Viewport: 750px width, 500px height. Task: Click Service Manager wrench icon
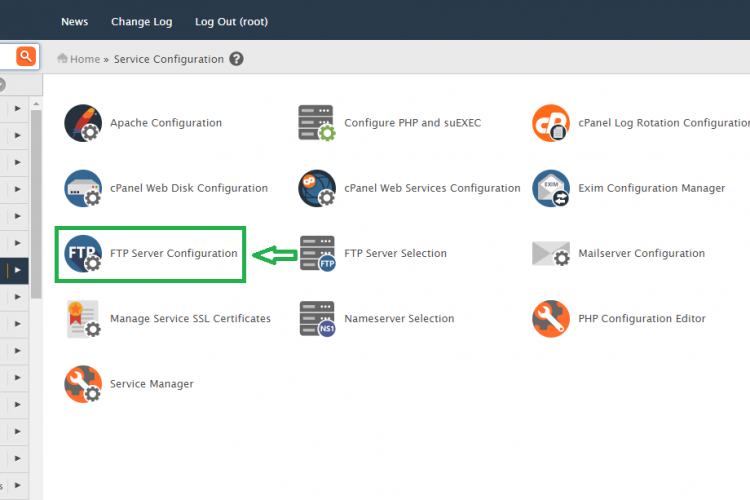[x=83, y=384]
